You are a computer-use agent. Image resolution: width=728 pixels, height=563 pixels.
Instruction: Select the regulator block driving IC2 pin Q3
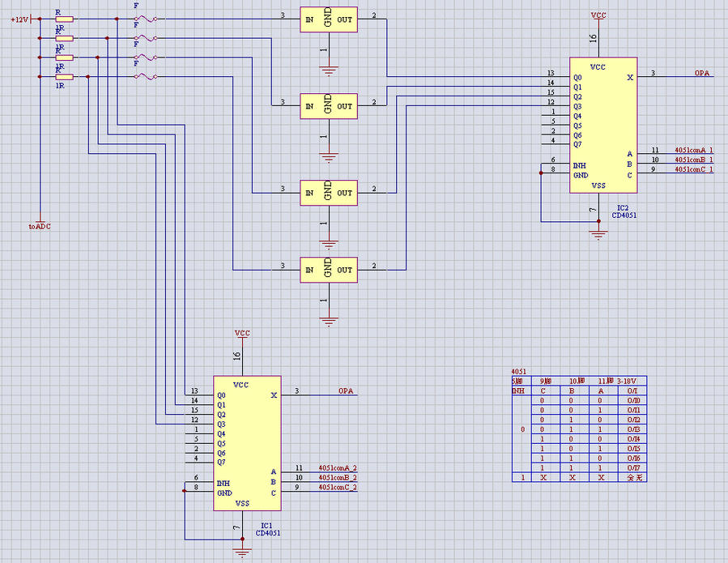(x=329, y=270)
